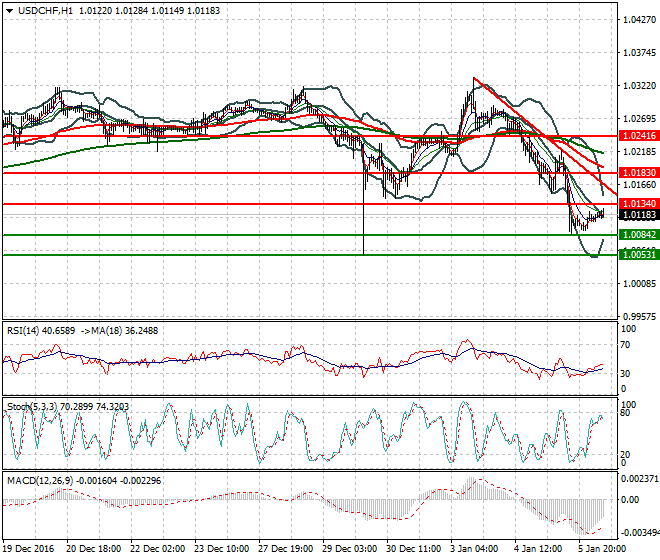Click the black current price label 1.01183
Screen dimensions: 660x560
point(639,215)
